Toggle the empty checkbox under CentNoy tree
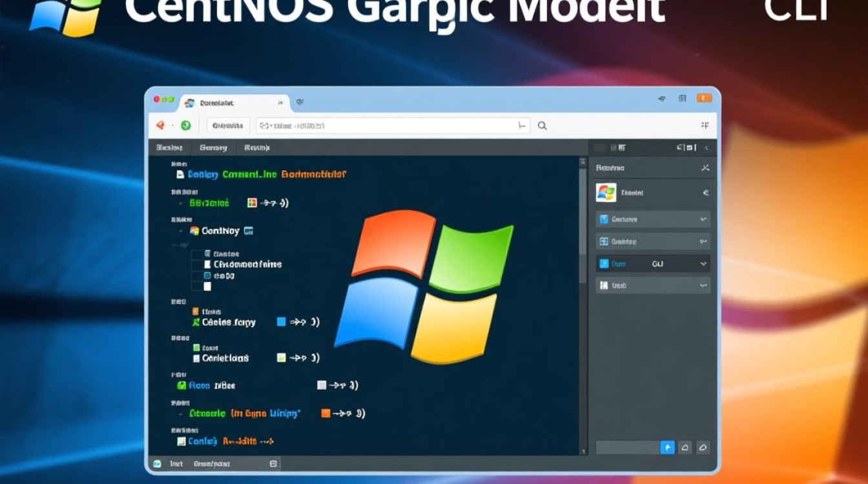Image resolution: width=868 pixels, height=484 pixels. coord(207,286)
